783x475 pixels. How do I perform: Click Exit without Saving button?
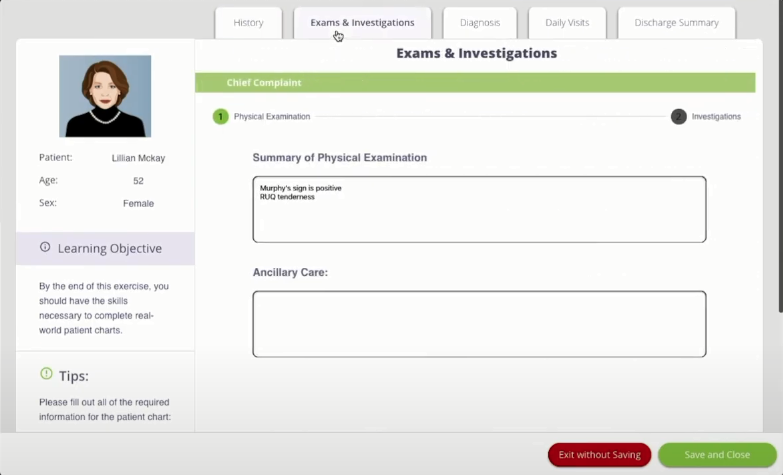[x=599, y=455]
